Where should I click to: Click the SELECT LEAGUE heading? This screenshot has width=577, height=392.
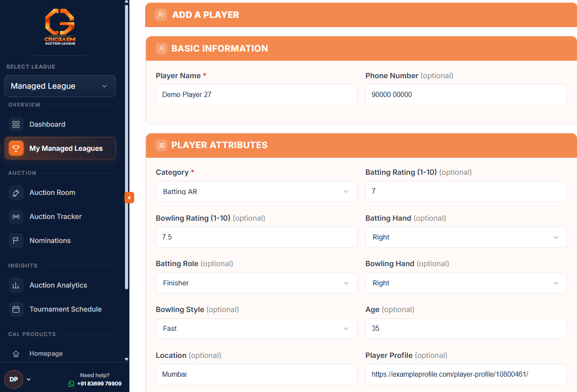(31, 67)
